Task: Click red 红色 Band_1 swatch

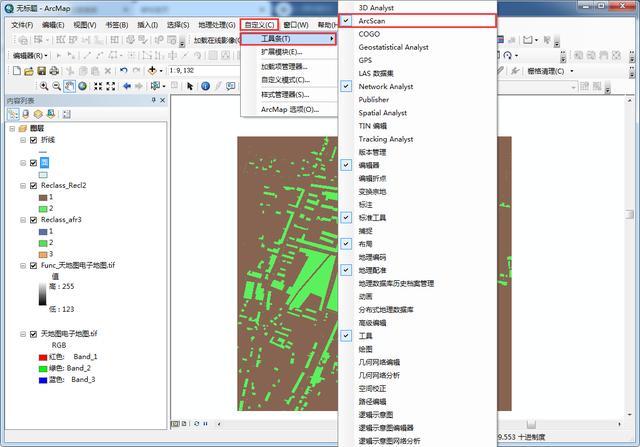Action: point(43,357)
